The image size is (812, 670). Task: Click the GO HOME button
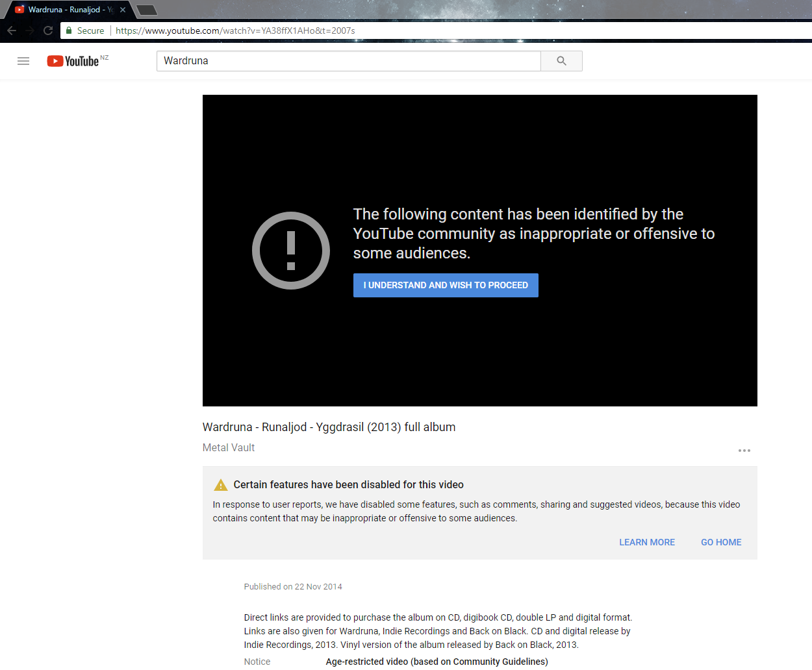pyautogui.click(x=721, y=542)
